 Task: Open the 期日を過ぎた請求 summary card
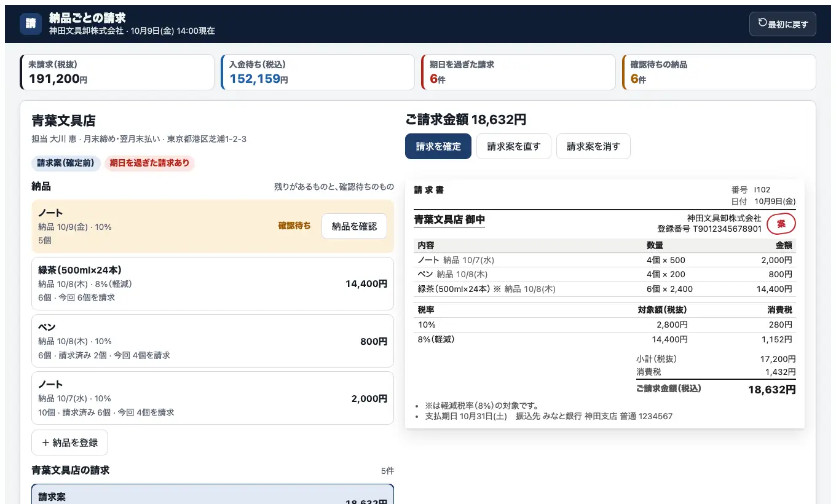coord(518,73)
